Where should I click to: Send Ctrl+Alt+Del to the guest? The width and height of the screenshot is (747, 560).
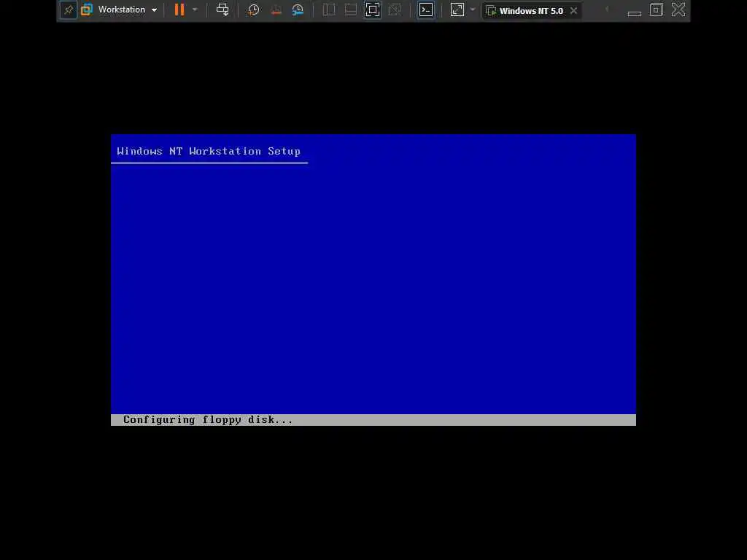tap(222, 9)
